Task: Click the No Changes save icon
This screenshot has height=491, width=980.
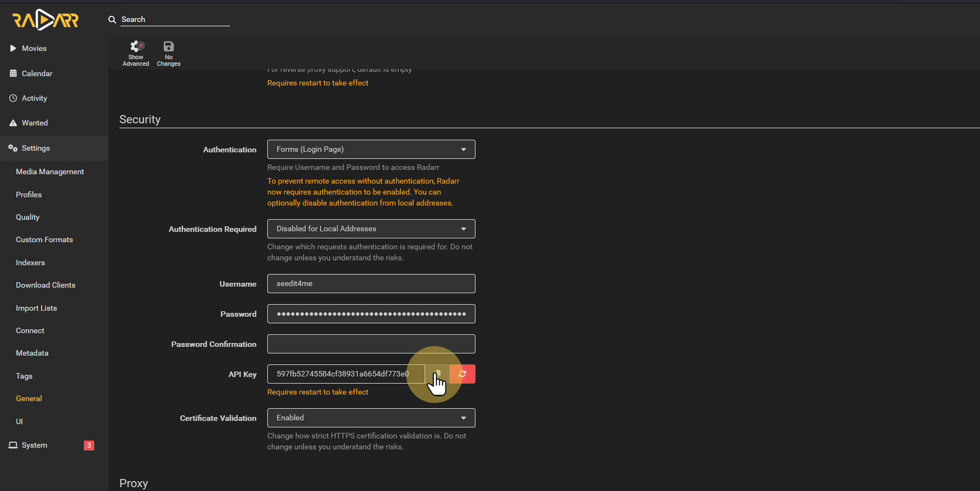Action: coord(169,47)
